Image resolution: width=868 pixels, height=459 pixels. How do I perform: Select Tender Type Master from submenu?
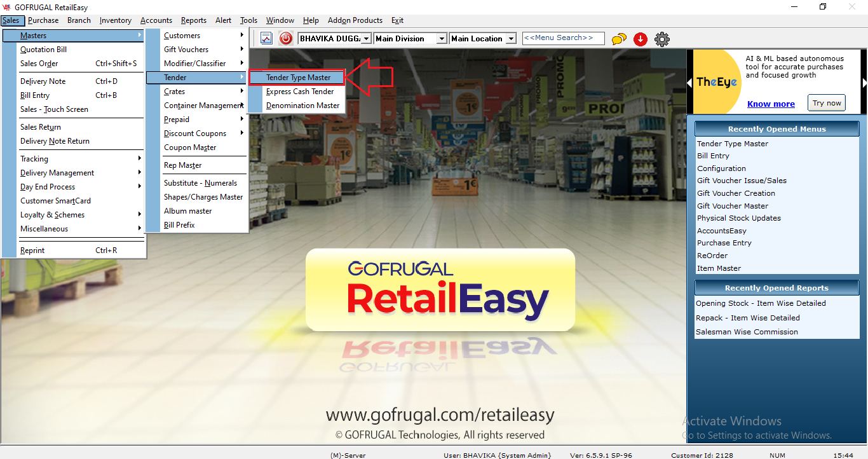point(297,78)
